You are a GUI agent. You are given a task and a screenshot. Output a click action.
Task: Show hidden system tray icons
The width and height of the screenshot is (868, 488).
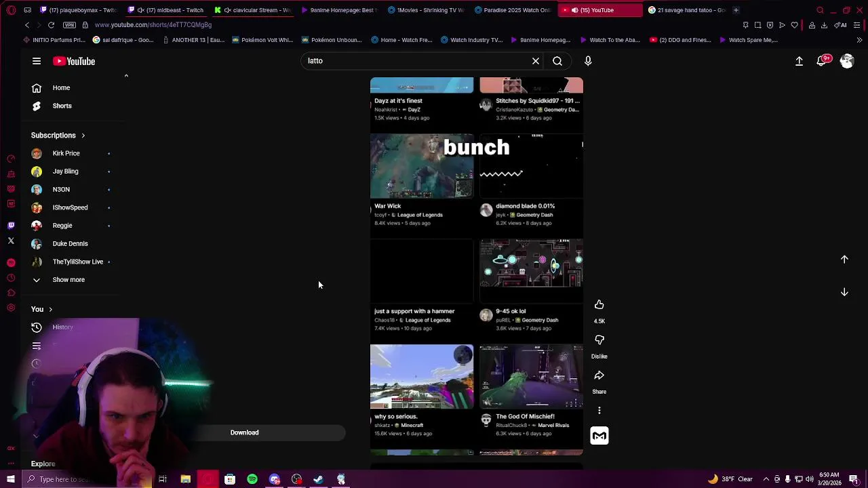[x=766, y=479]
